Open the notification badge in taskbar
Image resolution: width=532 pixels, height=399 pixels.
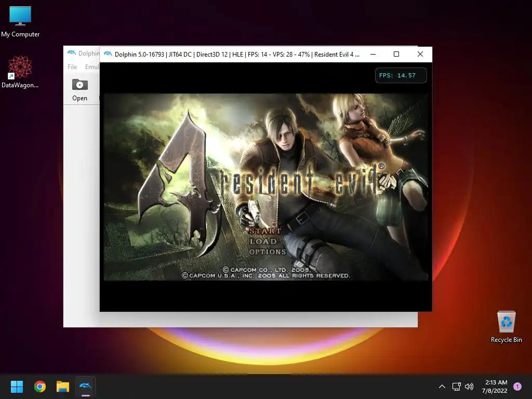[x=517, y=387]
